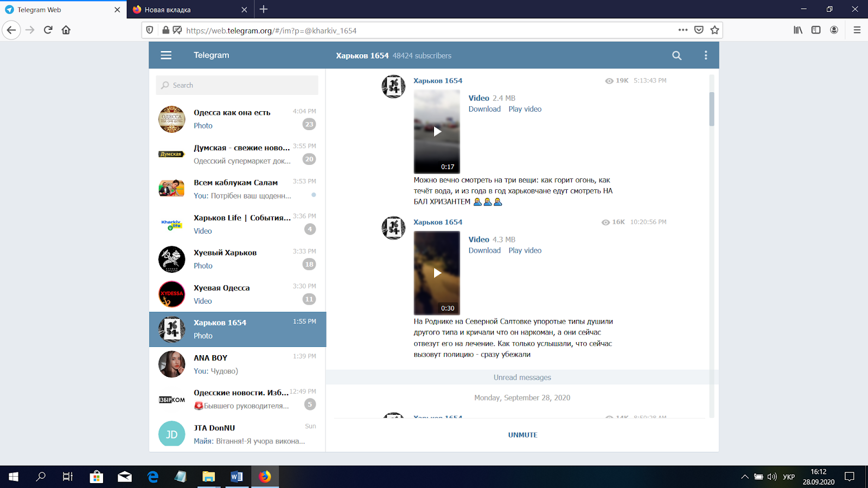Click Харьков 1654 sender name on first post
868x488 pixels.
click(x=438, y=81)
